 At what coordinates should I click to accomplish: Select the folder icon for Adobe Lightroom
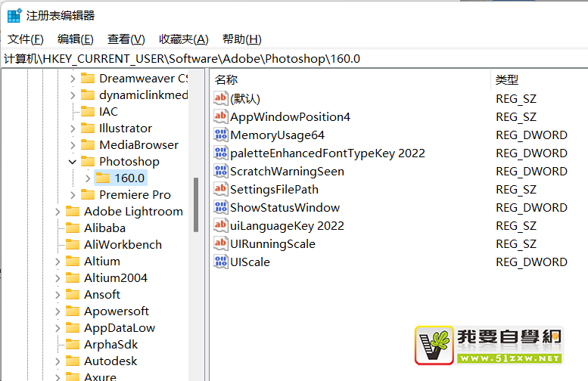[73, 212]
